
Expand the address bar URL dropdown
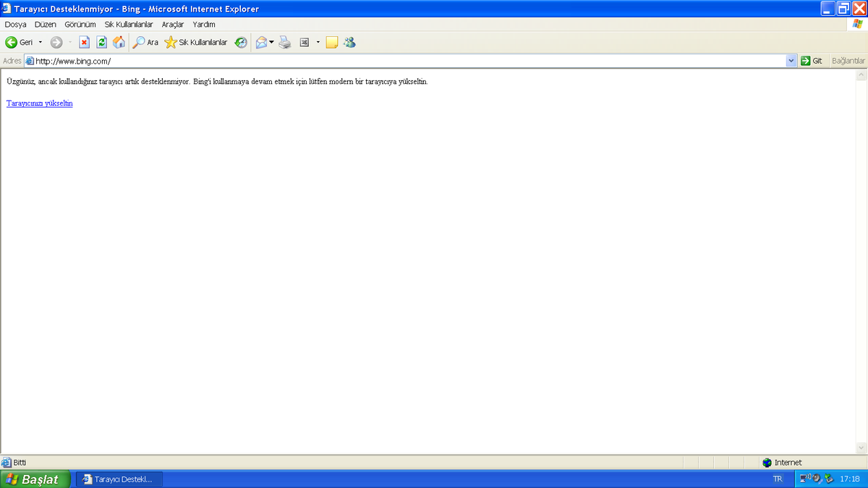(x=791, y=61)
